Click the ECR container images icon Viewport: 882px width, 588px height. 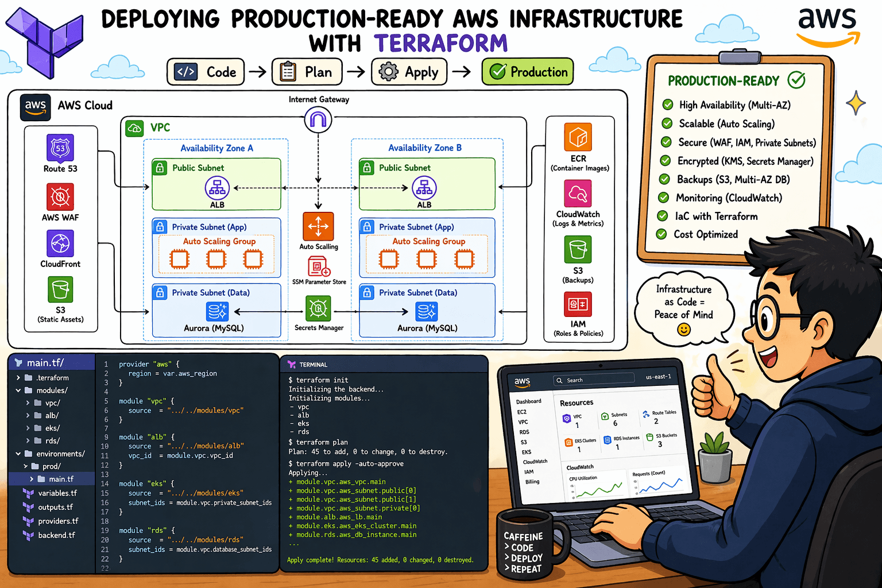577,138
